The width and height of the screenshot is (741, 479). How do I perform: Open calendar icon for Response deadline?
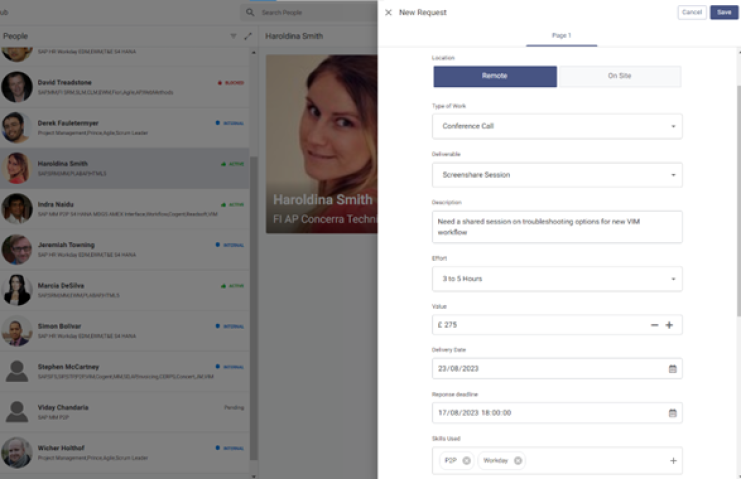coord(672,412)
